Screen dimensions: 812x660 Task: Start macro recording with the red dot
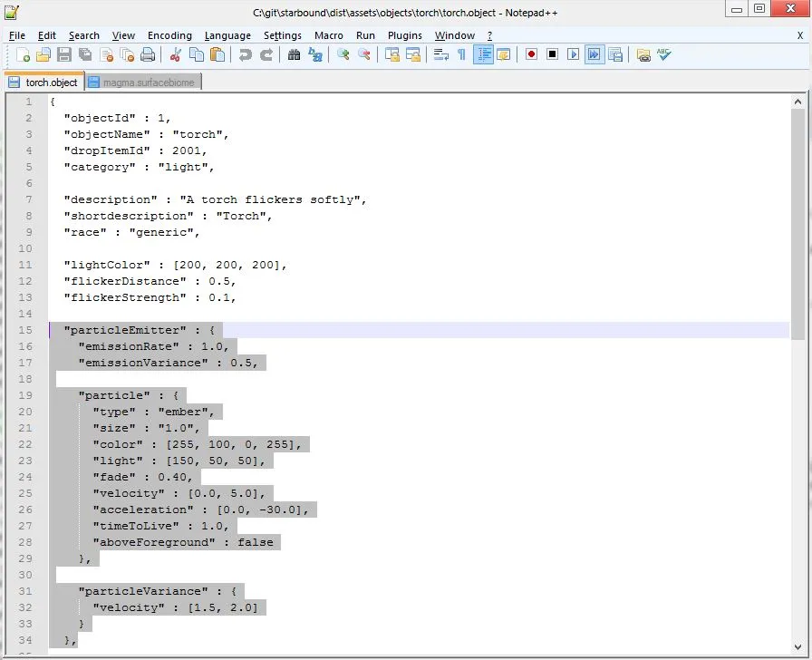(x=531, y=54)
